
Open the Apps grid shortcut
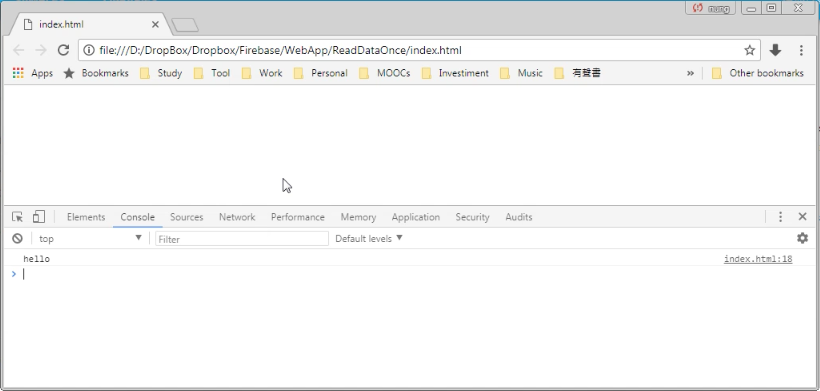coord(32,73)
